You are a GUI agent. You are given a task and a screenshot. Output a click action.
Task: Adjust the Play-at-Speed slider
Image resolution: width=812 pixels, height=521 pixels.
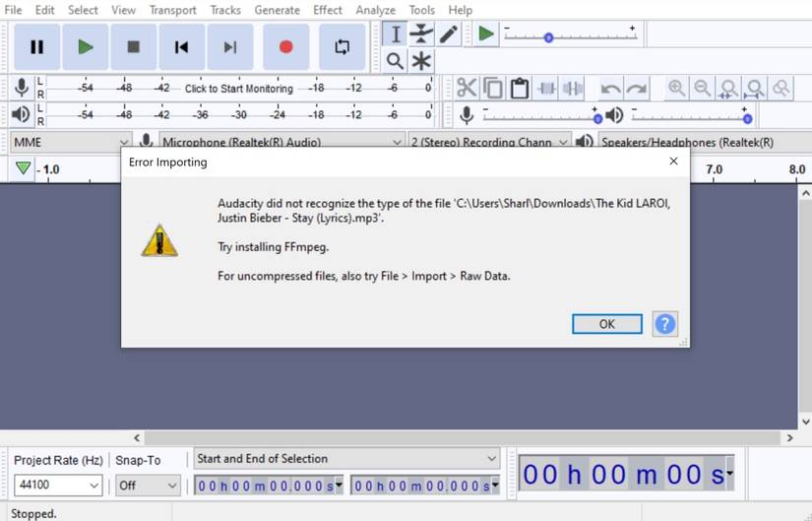coord(571,36)
